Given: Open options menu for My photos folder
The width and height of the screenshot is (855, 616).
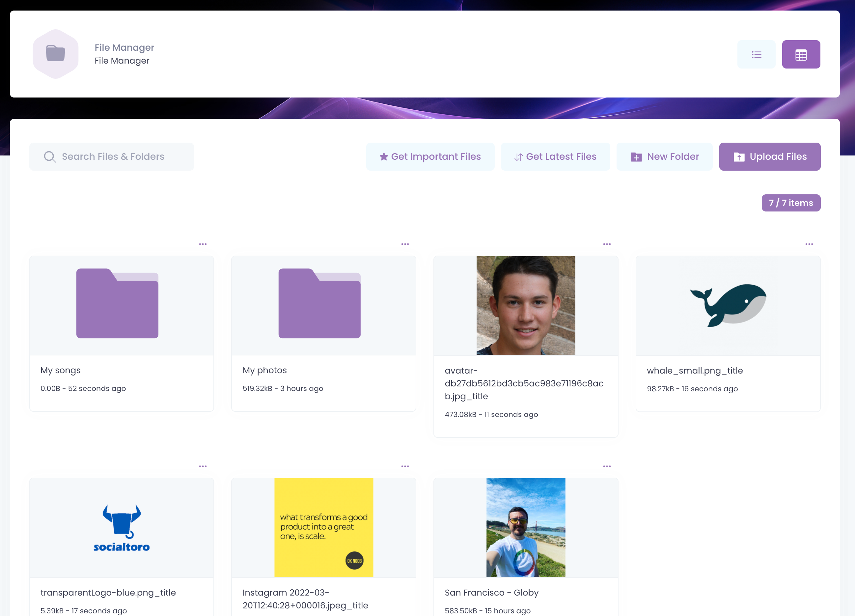Looking at the screenshot, I should [x=405, y=244].
